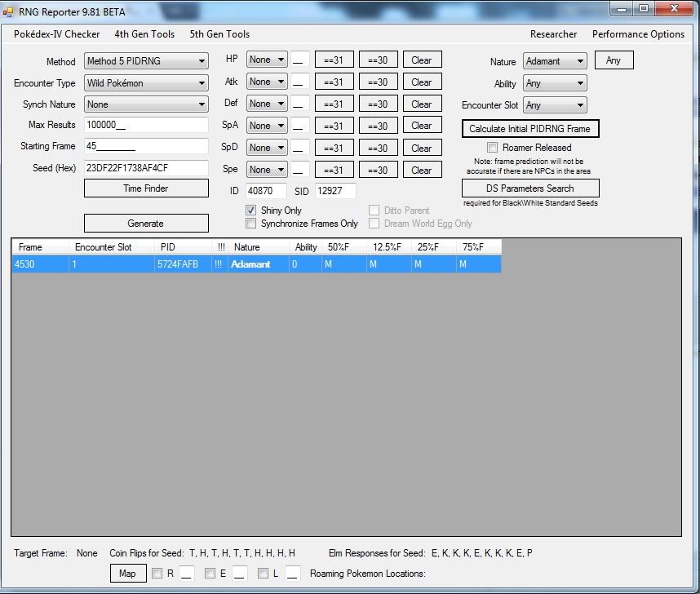Expand the Synch Nature dropdown
Image resolution: width=700 pixels, height=594 pixels.
coord(146,104)
